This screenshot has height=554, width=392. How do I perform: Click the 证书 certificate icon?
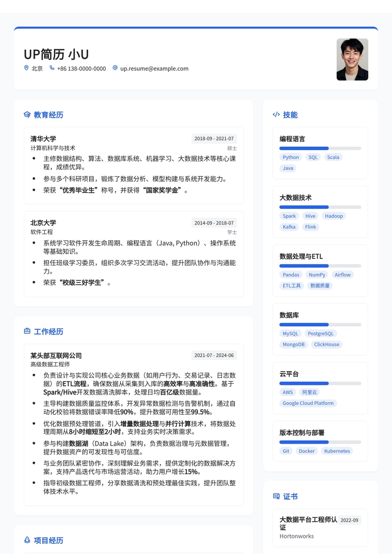[276, 496]
